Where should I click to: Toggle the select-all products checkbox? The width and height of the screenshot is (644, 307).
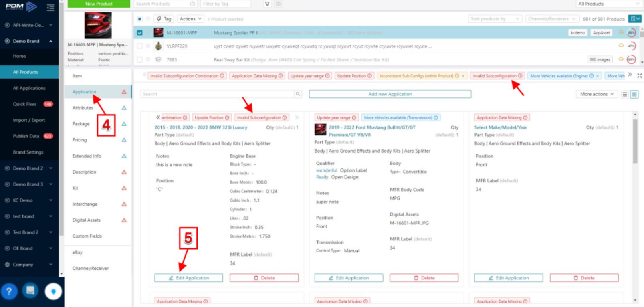point(139,19)
